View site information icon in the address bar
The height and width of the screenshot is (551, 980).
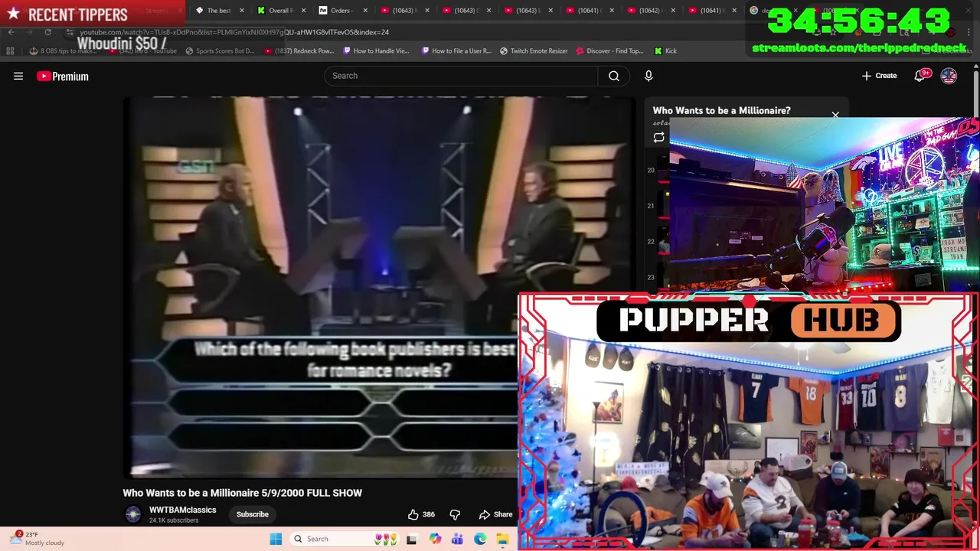tap(70, 32)
